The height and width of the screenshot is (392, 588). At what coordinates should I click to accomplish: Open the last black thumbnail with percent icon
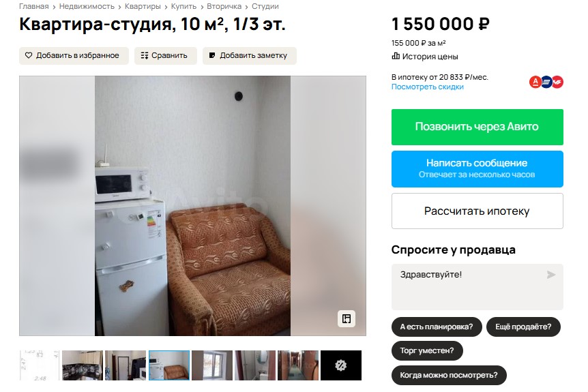click(x=341, y=365)
